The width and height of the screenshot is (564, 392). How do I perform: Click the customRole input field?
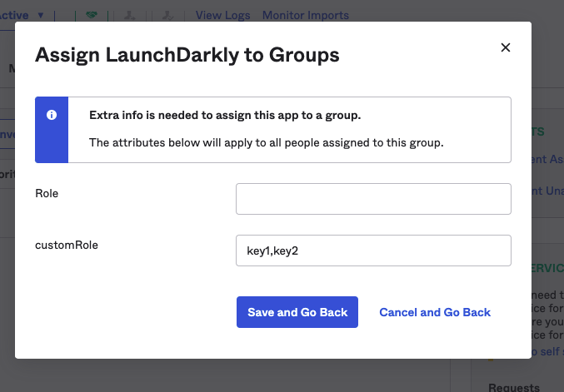[373, 251]
